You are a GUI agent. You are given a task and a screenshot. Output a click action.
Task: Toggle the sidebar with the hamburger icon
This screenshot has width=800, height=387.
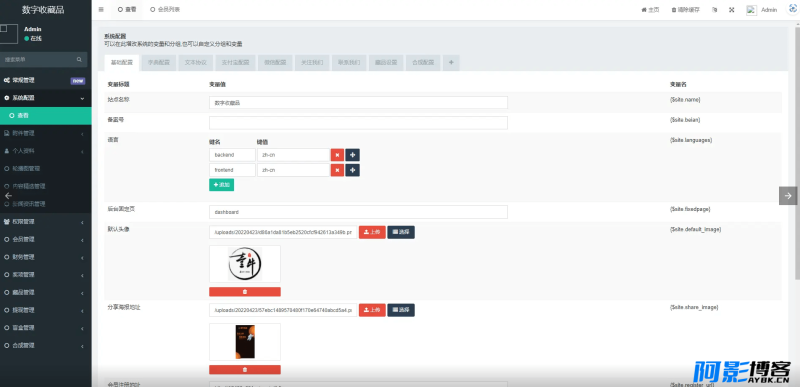coord(101,10)
